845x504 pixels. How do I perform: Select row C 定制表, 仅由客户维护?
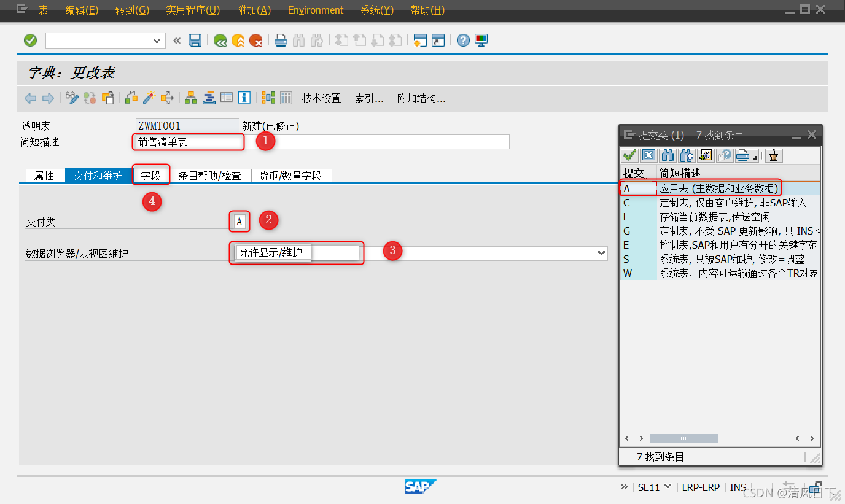point(720,203)
